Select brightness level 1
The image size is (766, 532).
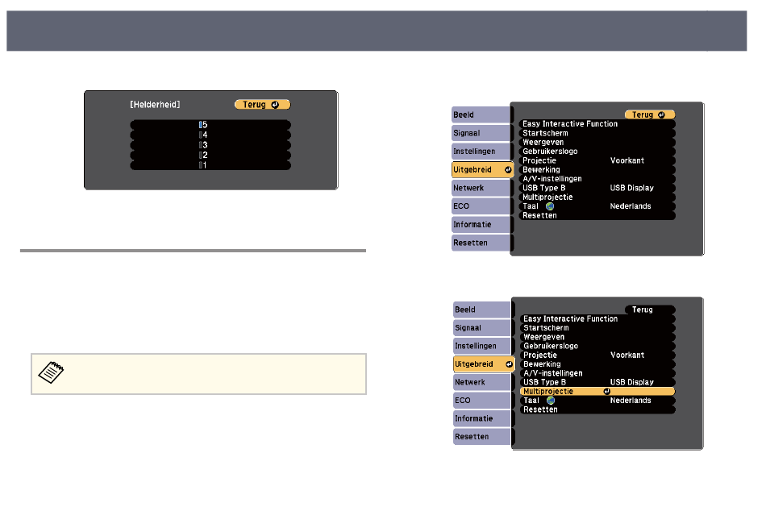coord(210,165)
